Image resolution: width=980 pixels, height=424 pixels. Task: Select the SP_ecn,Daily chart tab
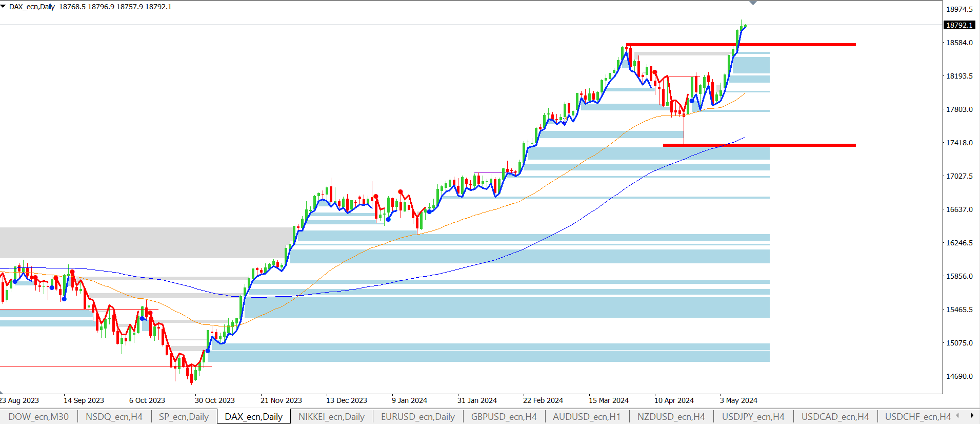[184, 417]
